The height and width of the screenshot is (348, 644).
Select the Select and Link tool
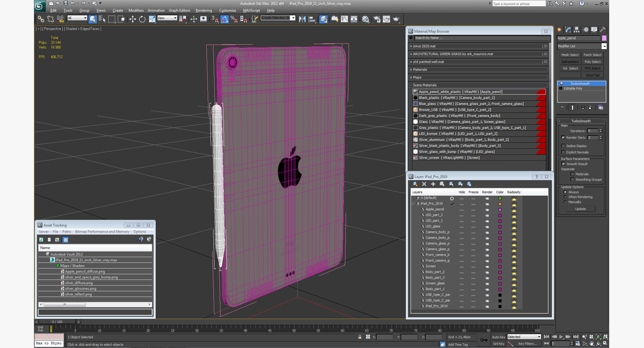point(40,19)
